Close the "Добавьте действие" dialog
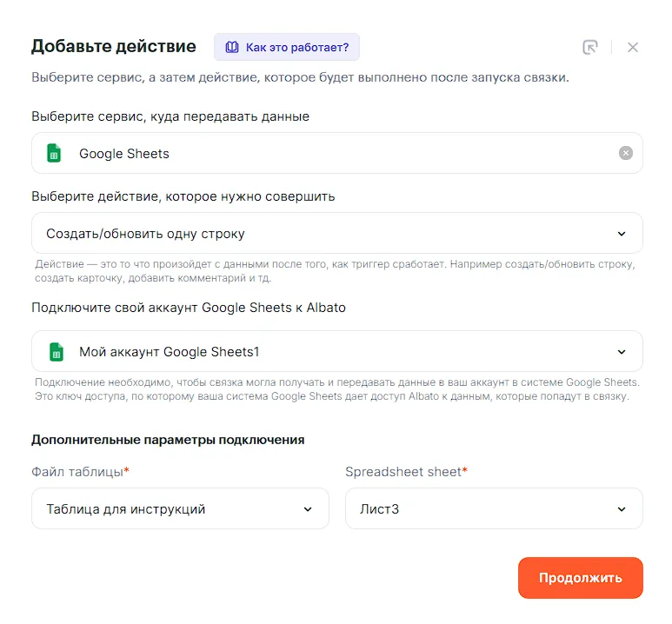 633,47
